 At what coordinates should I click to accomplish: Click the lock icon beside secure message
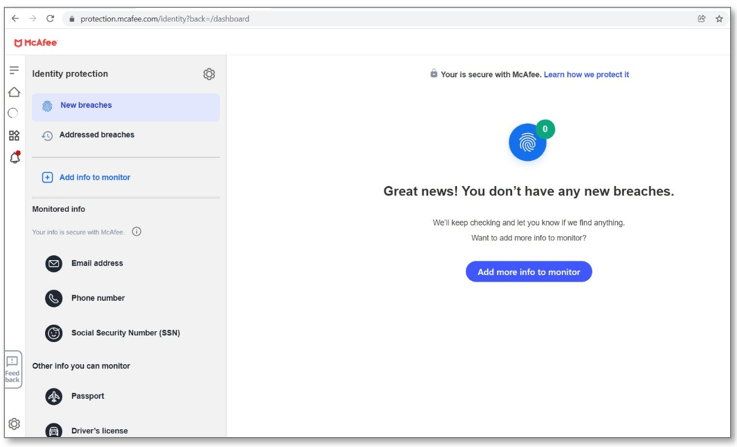pyautogui.click(x=433, y=73)
